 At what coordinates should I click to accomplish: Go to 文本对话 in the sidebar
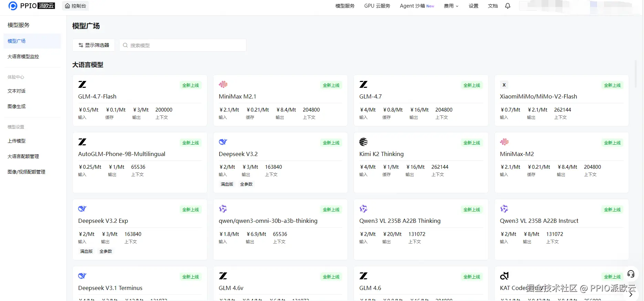tap(17, 91)
